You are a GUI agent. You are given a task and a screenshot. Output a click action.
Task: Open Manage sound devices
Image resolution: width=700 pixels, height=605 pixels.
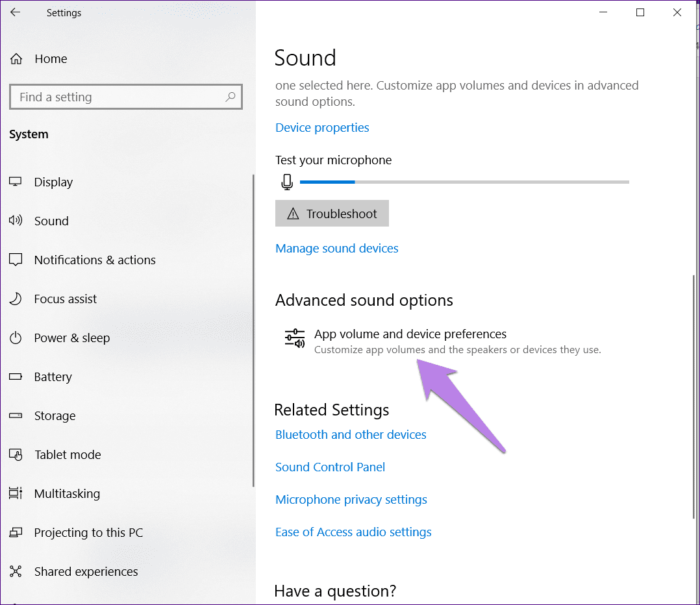tap(336, 248)
